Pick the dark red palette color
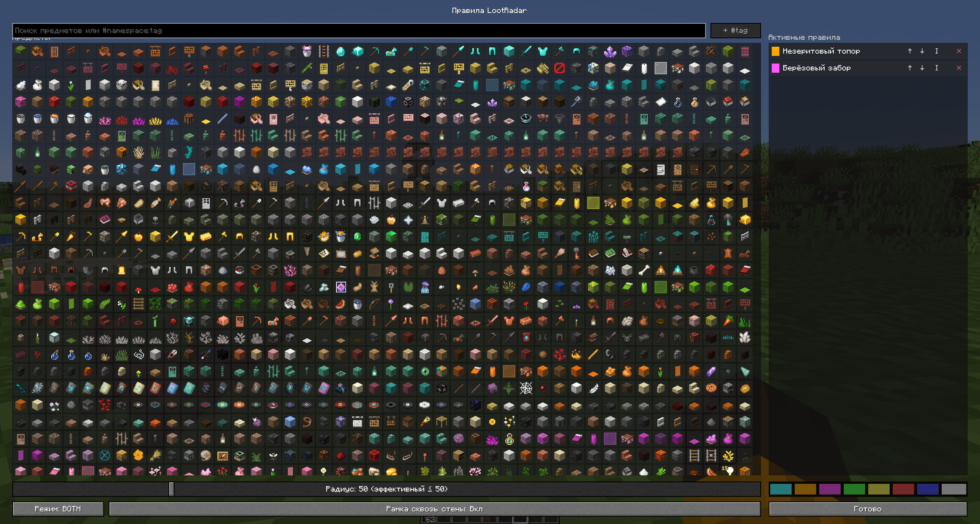 [903, 489]
